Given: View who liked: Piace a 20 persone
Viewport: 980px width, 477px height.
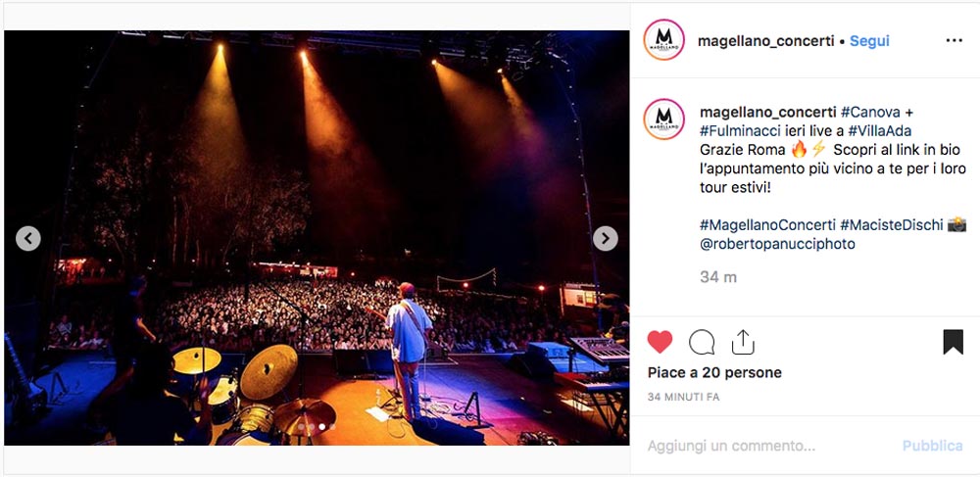Looking at the screenshot, I should (714, 373).
